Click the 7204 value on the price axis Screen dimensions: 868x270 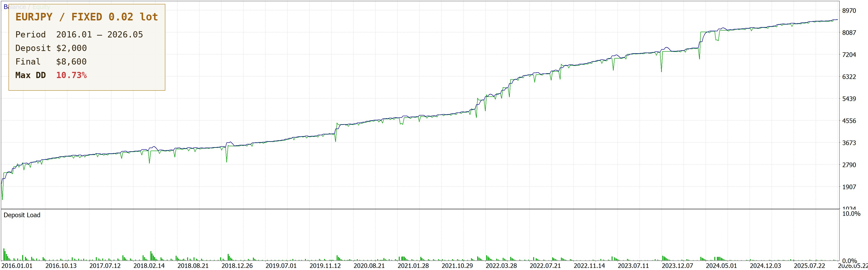(849, 55)
